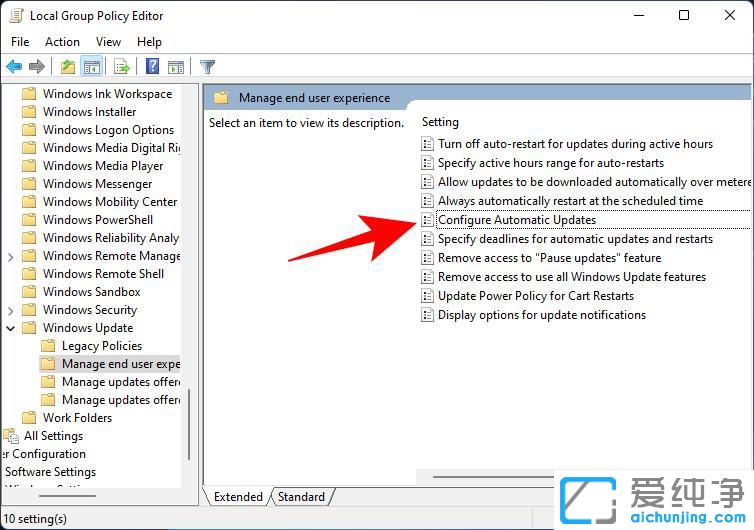754x530 pixels.
Task: Select Always automatically restart at scheduled time
Action: tap(570, 201)
